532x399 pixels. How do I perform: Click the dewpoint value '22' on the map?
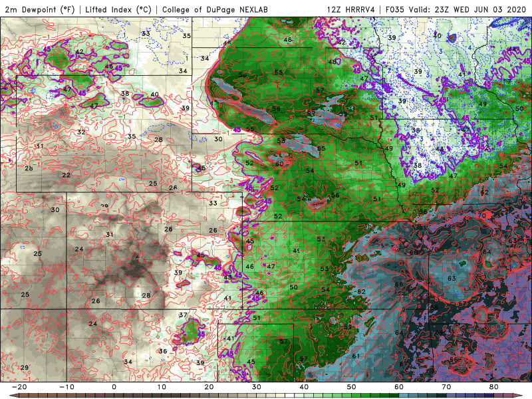[66, 175]
